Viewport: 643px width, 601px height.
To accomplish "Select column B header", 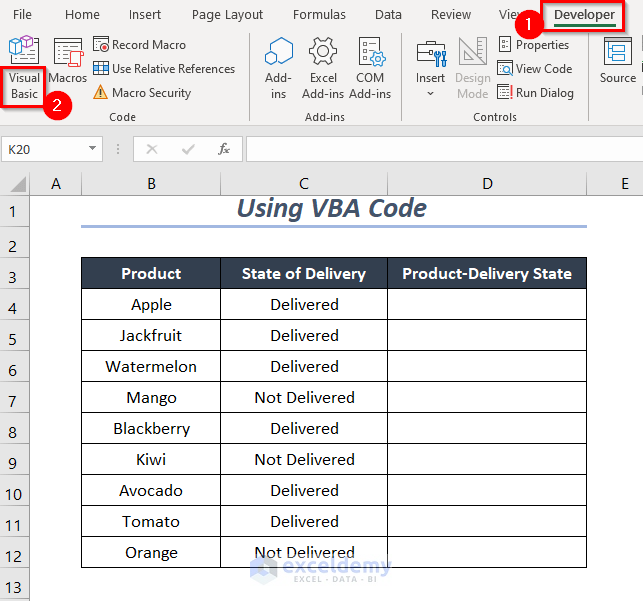I will pos(151,184).
